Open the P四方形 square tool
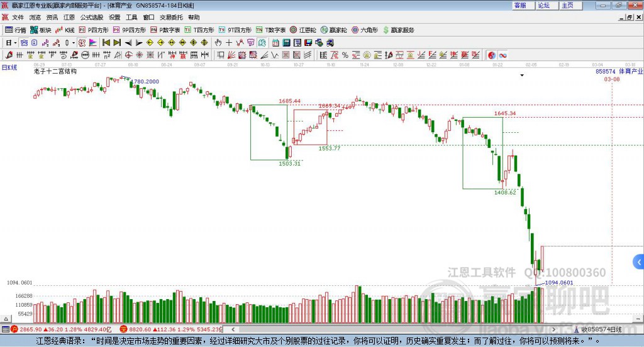Image resolution: width=644 pixels, height=347 pixels. tap(94, 30)
